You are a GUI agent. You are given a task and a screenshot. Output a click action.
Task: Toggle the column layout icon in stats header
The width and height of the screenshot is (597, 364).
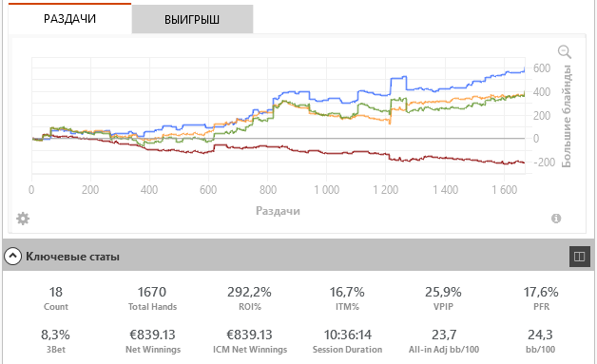(x=580, y=257)
